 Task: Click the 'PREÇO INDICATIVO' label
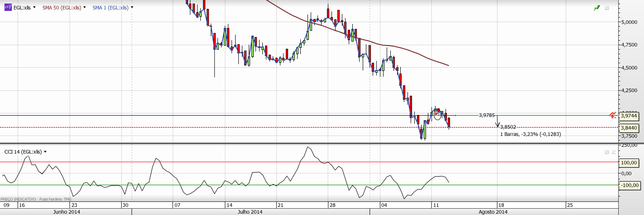coord(18,199)
